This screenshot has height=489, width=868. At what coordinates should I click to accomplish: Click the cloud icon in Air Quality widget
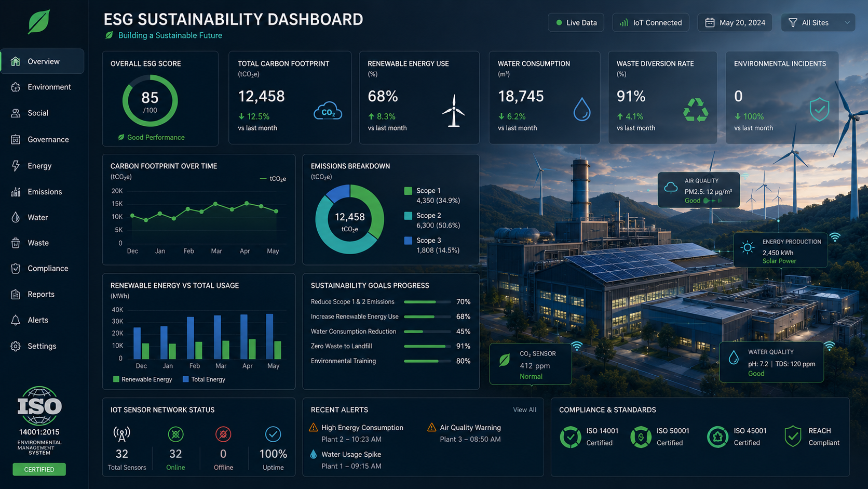click(x=671, y=187)
